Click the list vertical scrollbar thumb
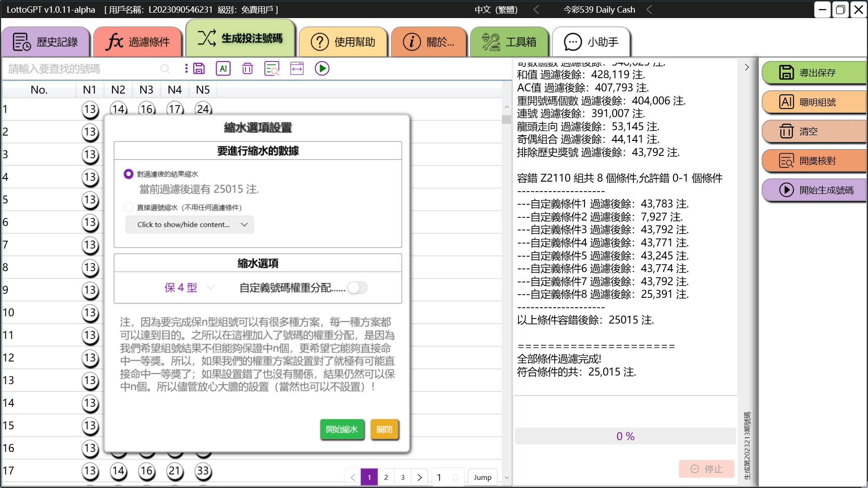The width and height of the screenshot is (868, 488). click(506, 119)
